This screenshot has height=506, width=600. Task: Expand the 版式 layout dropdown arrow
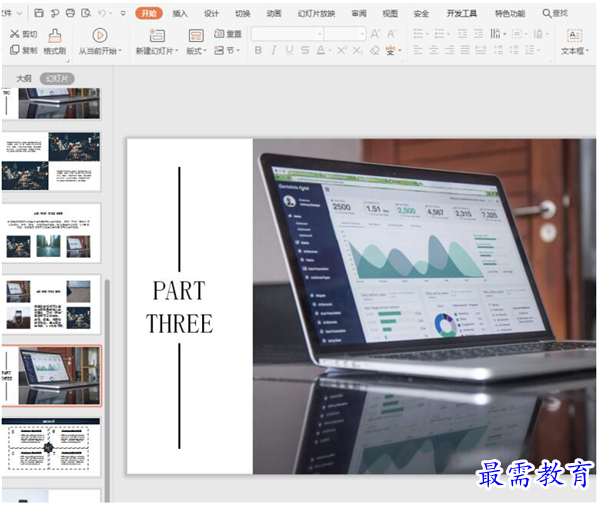click(205, 51)
